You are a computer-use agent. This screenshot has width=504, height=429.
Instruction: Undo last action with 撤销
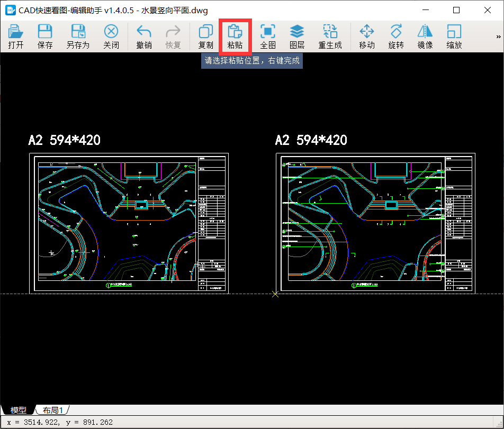144,36
